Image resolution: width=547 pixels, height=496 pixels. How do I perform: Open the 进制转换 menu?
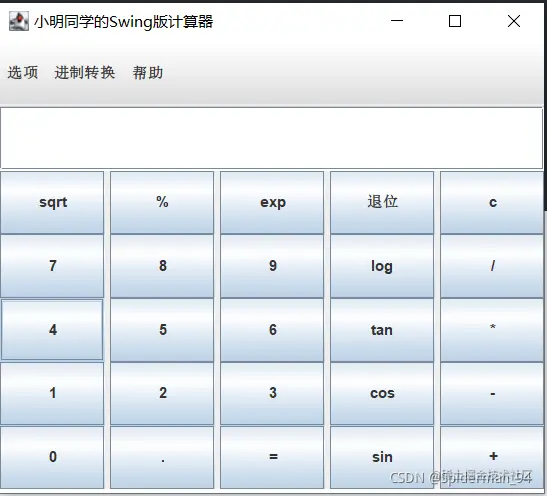click(x=84, y=73)
